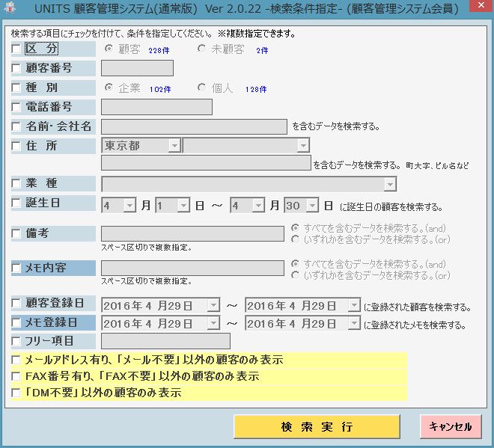The image size is (494, 448).
Task: Tick the 住所 checkbox
Action: [16, 146]
